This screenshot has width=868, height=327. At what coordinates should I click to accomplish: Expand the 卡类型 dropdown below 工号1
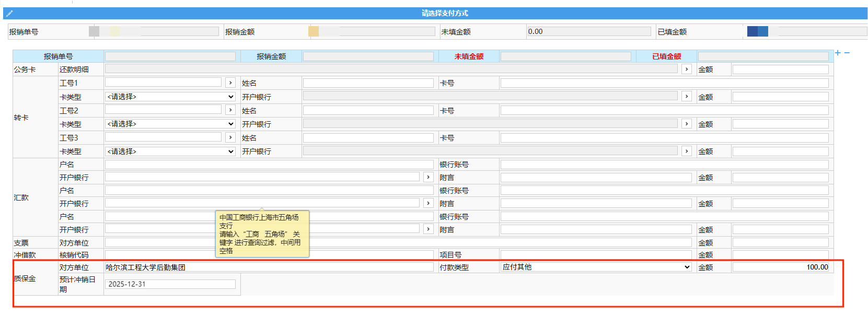pos(170,97)
